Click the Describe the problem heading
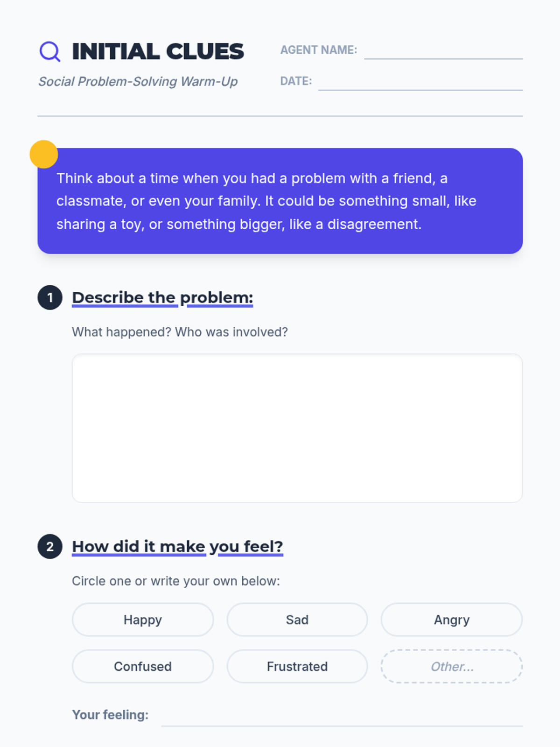560x747 pixels. point(162,297)
